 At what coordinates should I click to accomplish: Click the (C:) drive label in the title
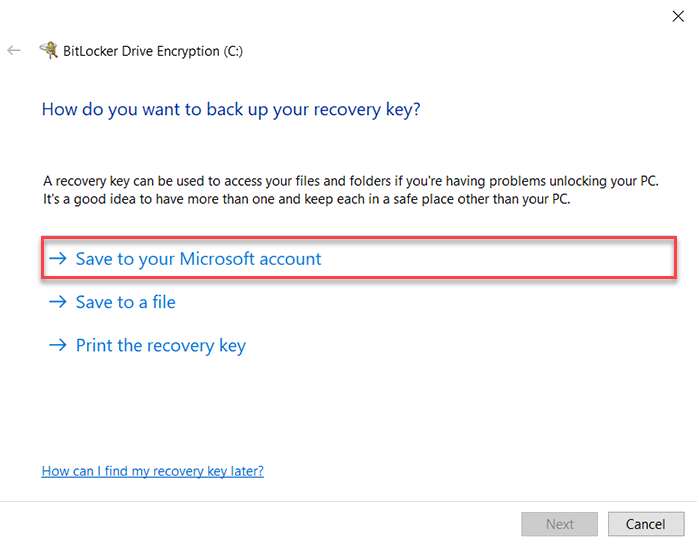[232, 50]
